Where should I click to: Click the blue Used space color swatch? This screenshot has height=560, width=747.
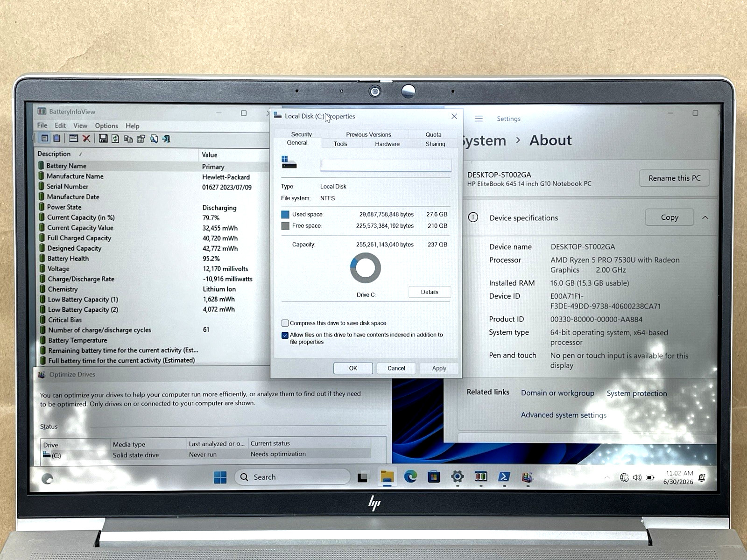coord(285,215)
